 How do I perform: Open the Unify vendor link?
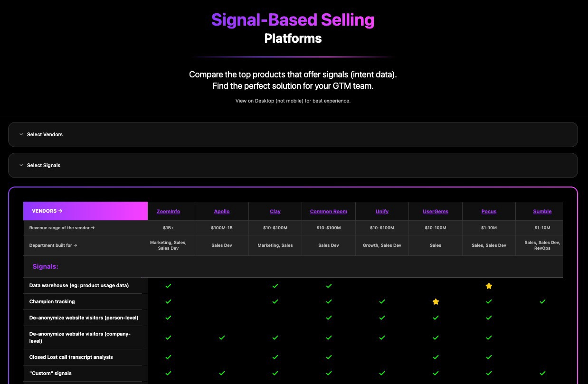382,211
